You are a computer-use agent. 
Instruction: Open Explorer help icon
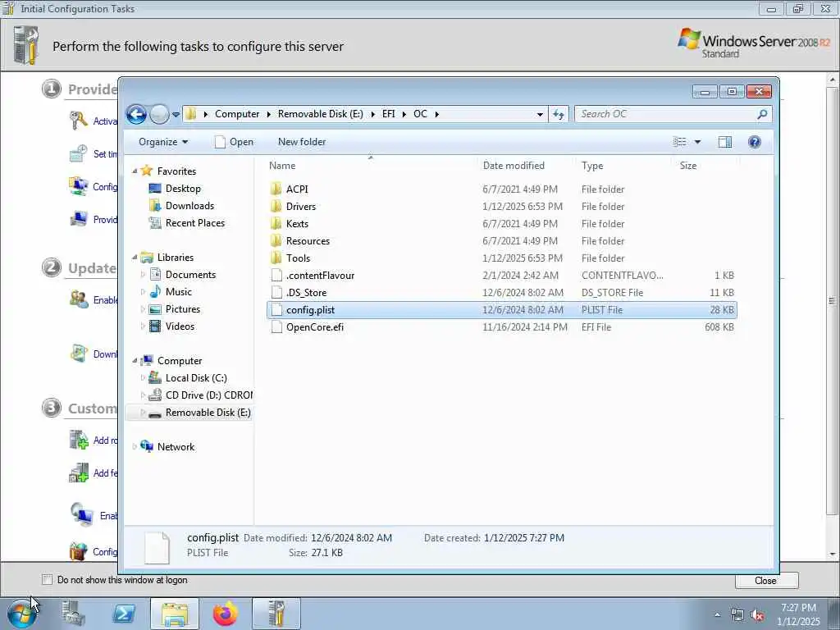click(x=755, y=142)
